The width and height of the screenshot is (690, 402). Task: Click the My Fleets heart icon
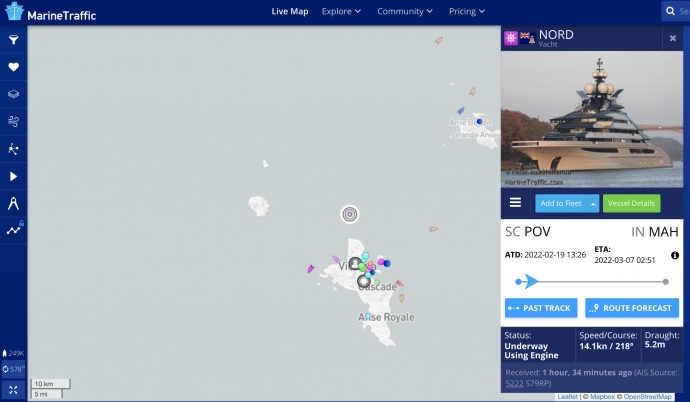pyautogui.click(x=14, y=67)
